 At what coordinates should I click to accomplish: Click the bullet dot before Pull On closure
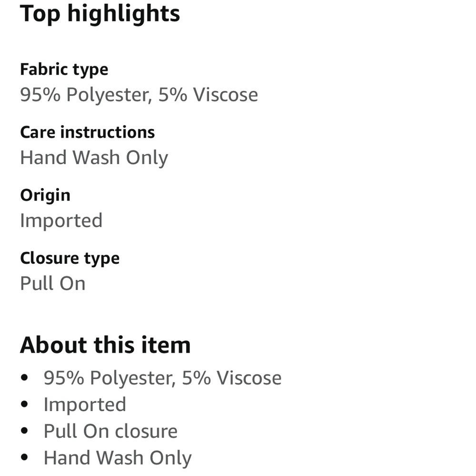point(25,430)
